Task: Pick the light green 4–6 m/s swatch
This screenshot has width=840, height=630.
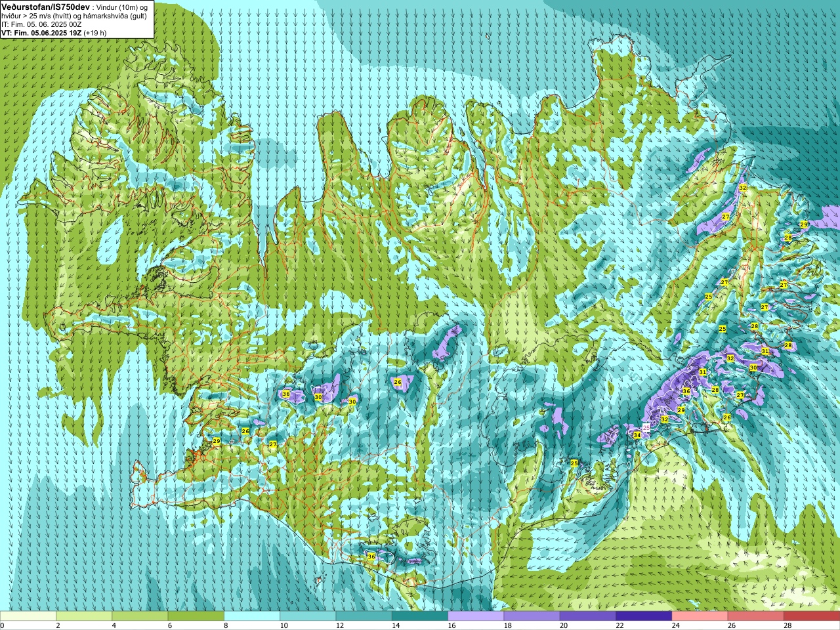Action: [140, 616]
